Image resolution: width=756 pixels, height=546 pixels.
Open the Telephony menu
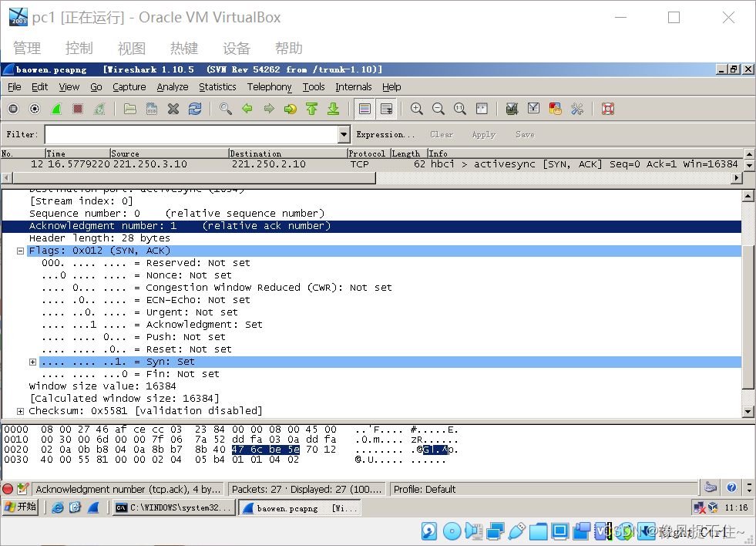(270, 87)
